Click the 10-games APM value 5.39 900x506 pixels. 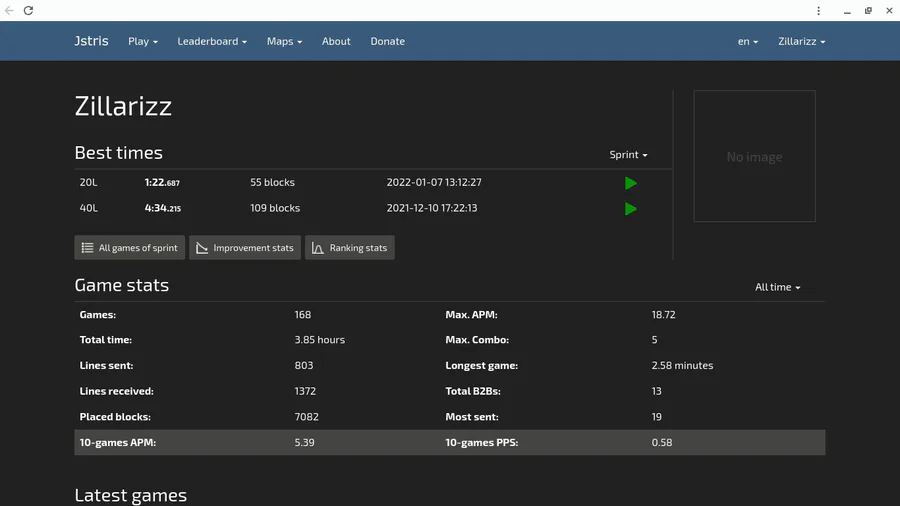click(x=304, y=442)
